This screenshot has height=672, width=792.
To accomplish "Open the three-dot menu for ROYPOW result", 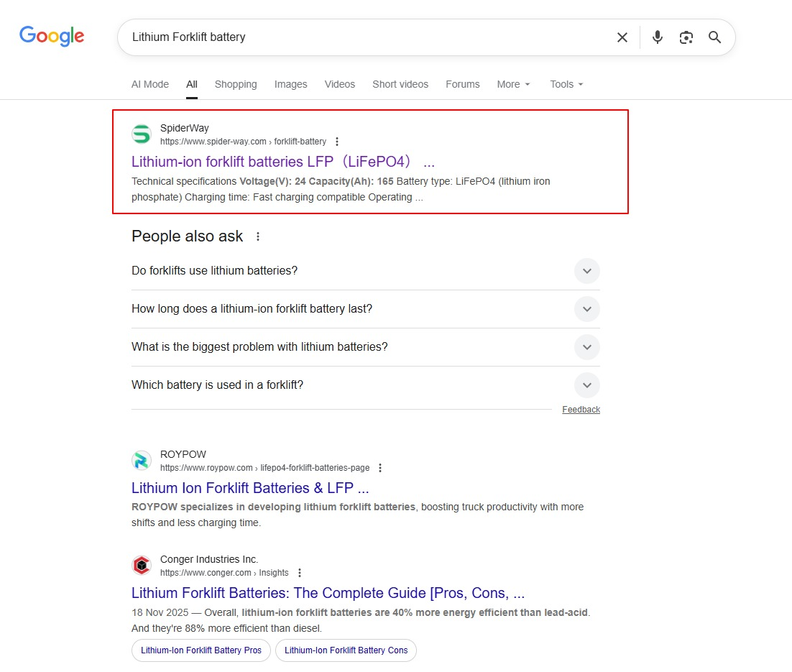I will click(380, 468).
